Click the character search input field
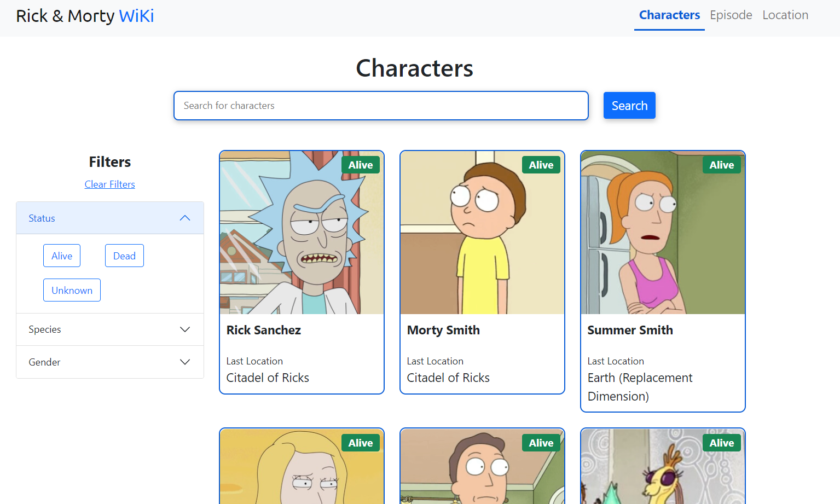This screenshot has height=504, width=840. click(x=381, y=106)
